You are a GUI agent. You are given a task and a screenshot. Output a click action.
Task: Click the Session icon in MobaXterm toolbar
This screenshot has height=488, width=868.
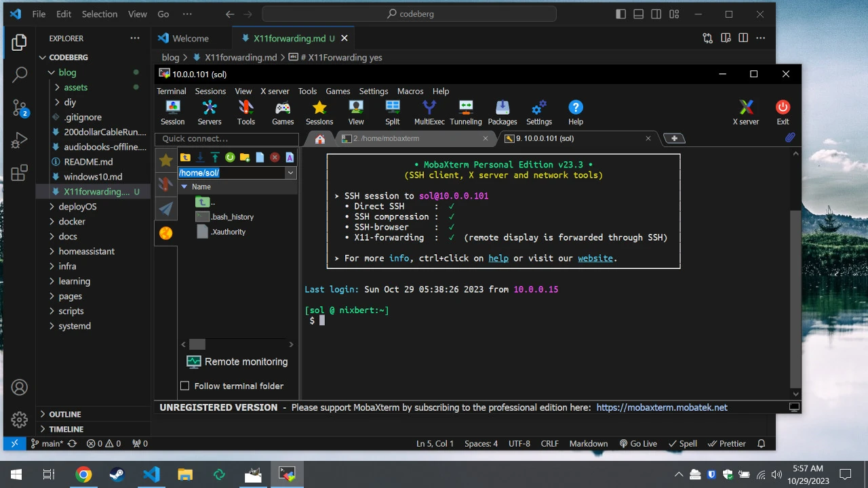(172, 113)
